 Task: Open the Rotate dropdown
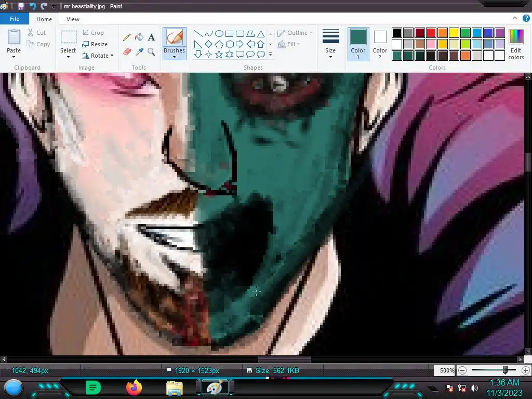pos(98,56)
